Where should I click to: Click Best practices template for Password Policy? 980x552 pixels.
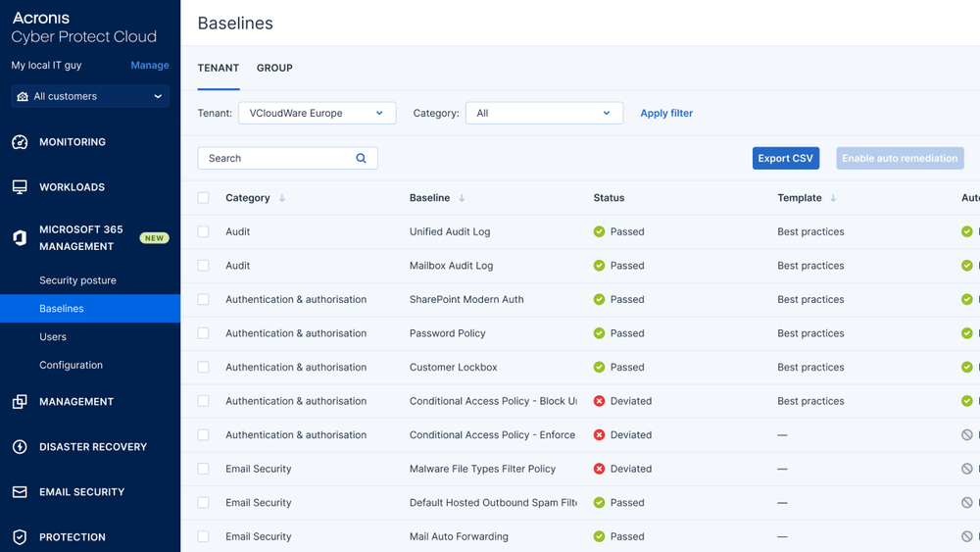(x=810, y=333)
